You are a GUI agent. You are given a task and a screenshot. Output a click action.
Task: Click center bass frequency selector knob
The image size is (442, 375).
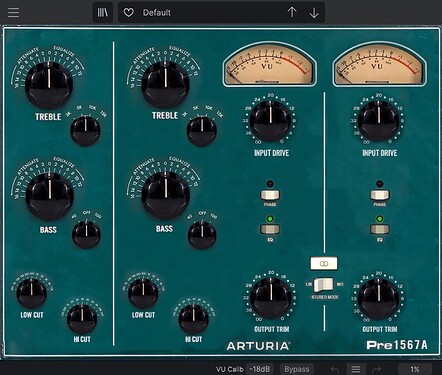(202, 235)
